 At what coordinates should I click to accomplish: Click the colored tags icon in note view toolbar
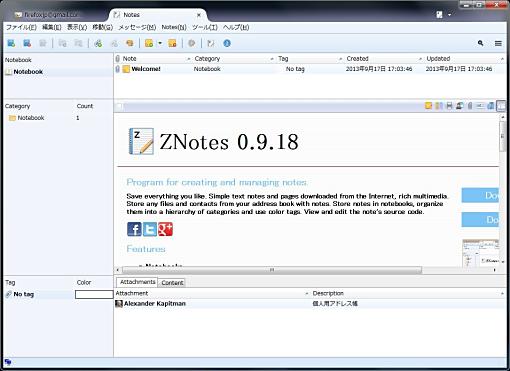[439, 106]
